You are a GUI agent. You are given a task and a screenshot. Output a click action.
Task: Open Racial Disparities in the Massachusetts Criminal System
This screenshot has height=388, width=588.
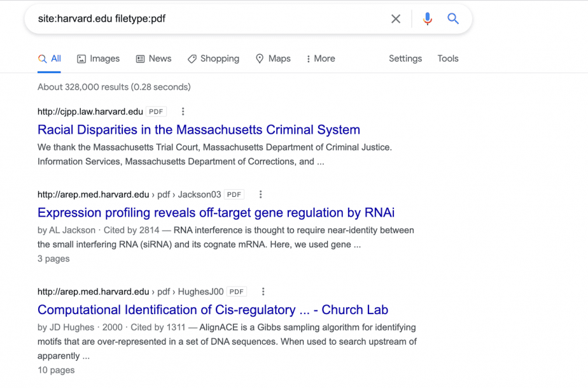(x=199, y=129)
